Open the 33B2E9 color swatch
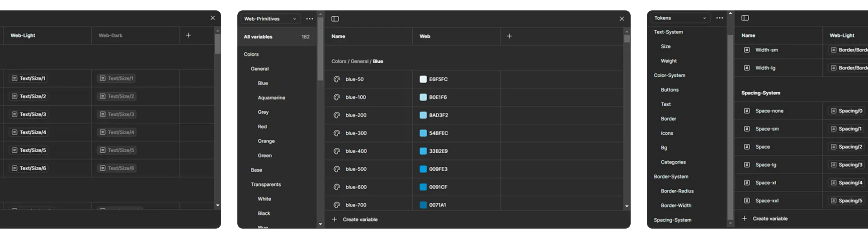 [423, 151]
